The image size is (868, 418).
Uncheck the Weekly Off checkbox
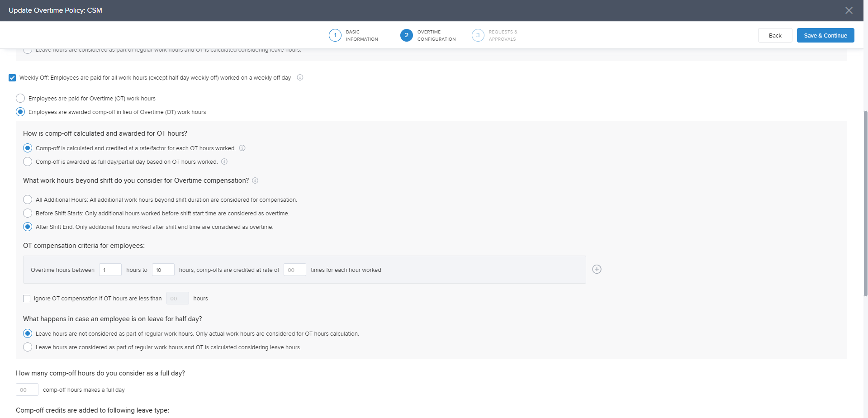pyautogui.click(x=12, y=78)
